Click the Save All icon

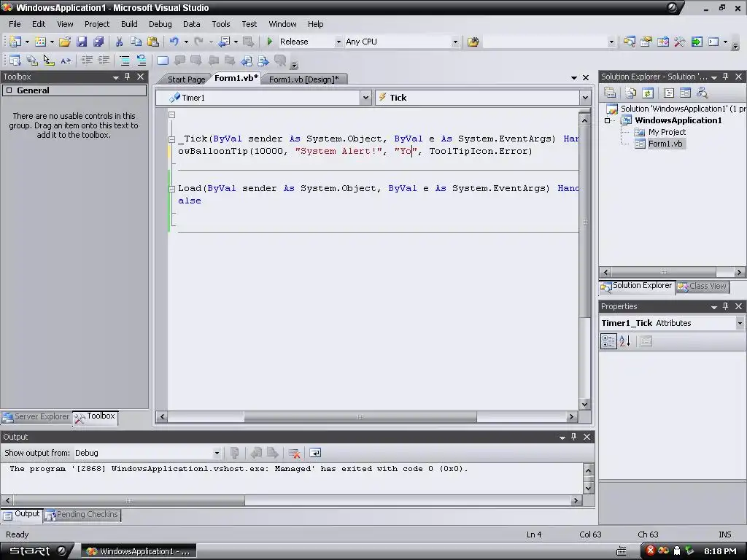(x=98, y=42)
